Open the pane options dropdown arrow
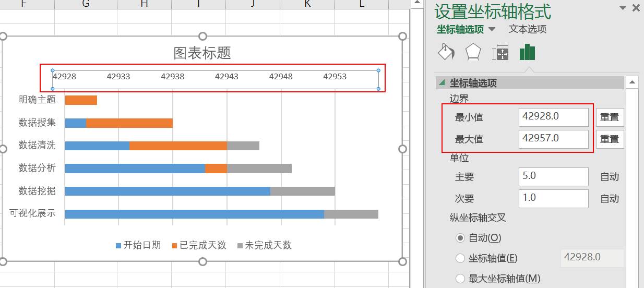The height and width of the screenshot is (288, 644). click(x=623, y=8)
